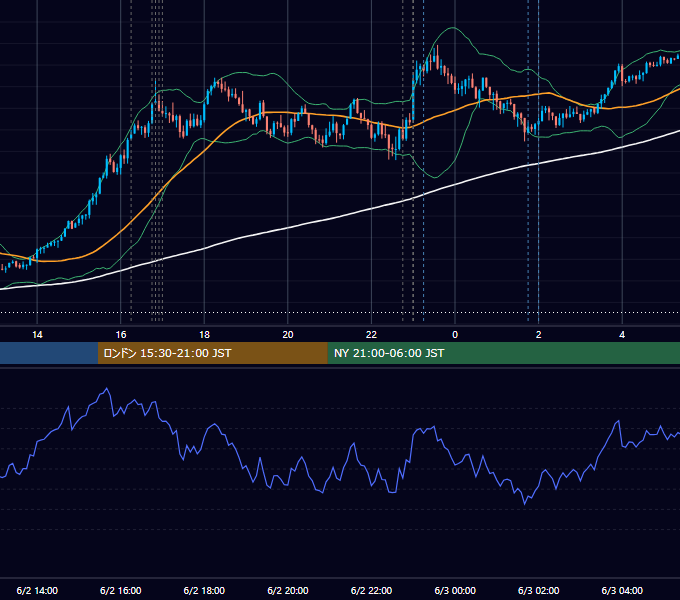Click the 14 hour label on the price chart axis
Image resolution: width=680 pixels, height=600 pixels.
point(37,335)
